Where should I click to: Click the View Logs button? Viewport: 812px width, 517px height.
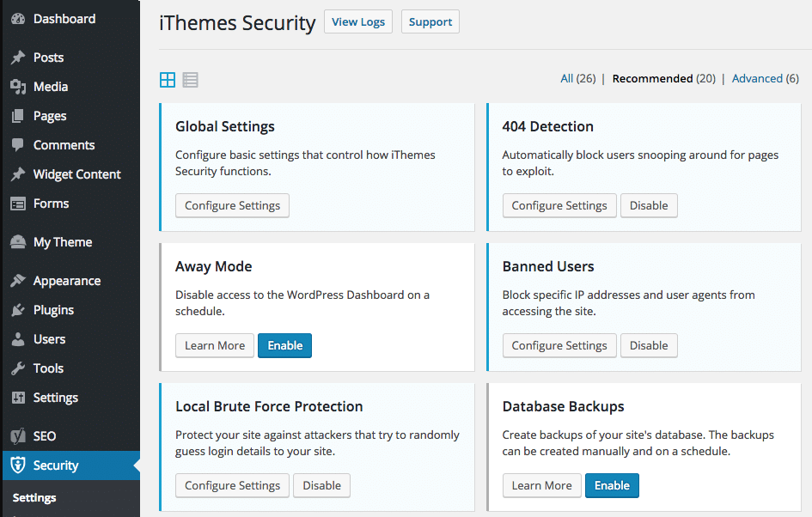[x=357, y=21]
